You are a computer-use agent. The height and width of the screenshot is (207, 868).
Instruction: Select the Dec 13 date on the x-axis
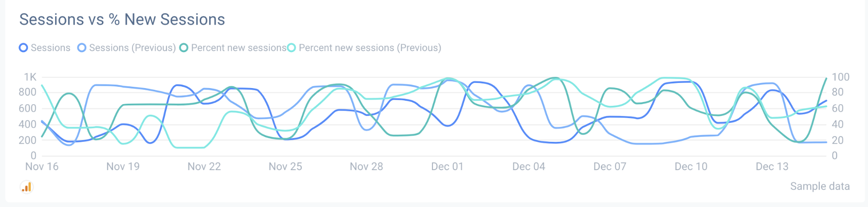coord(772,167)
